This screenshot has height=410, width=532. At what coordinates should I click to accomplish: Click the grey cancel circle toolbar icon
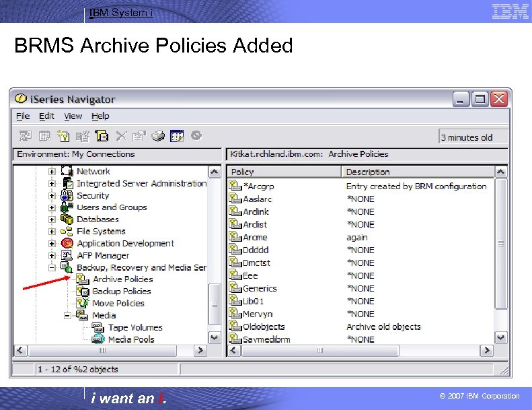pyautogui.click(x=196, y=135)
